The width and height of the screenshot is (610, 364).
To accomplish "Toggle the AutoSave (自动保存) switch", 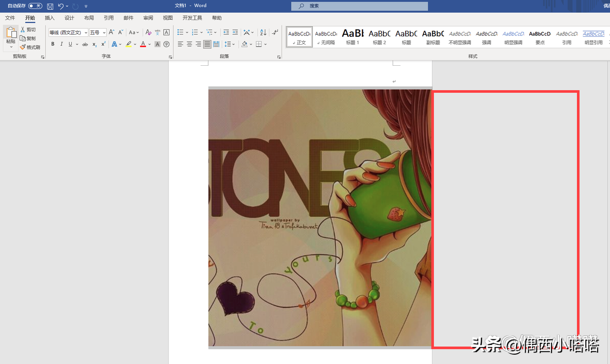I will point(35,6).
